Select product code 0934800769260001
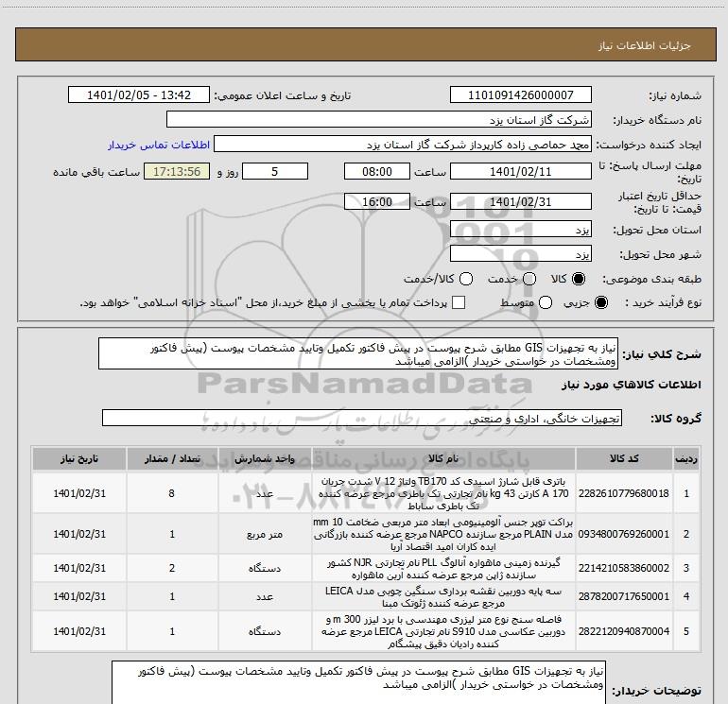Viewport: 728px width, 704px height. (624, 534)
